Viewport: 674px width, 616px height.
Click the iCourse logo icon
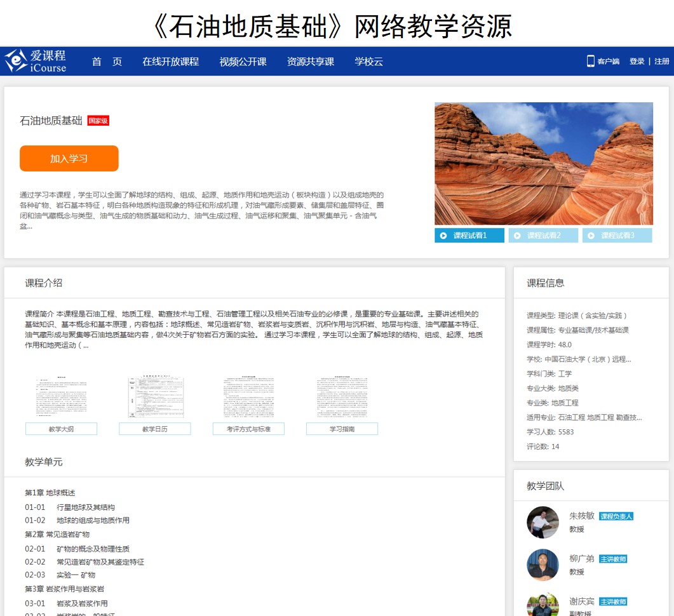coord(16,61)
